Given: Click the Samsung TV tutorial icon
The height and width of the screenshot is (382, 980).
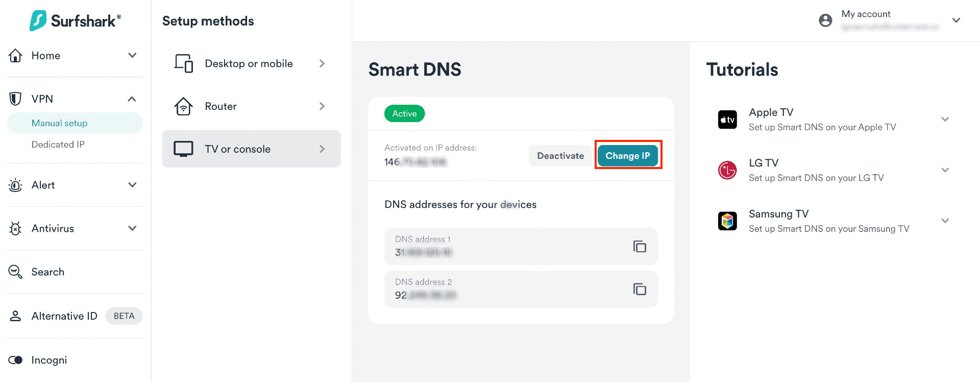Looking at the screenshot, I should click(x=727, y=221).
